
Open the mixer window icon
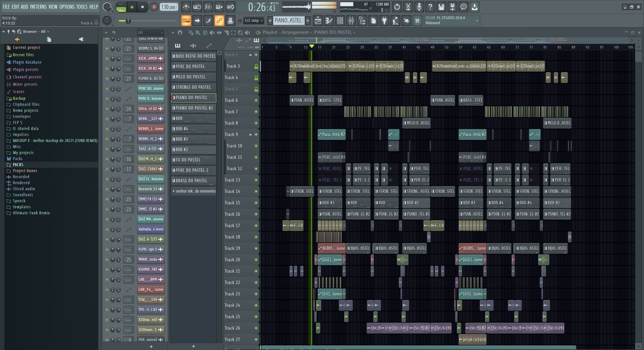pyautogui.click(x=351, y=21)
